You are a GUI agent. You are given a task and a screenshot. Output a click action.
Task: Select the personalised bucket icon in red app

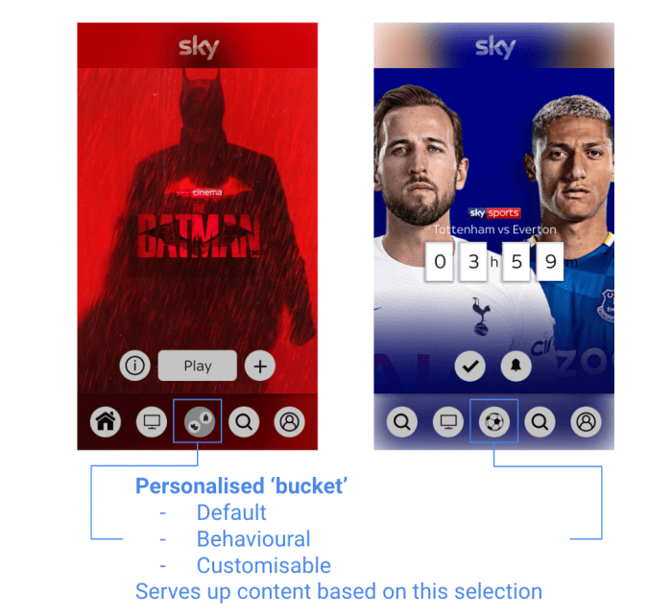[x=200, y=422]
